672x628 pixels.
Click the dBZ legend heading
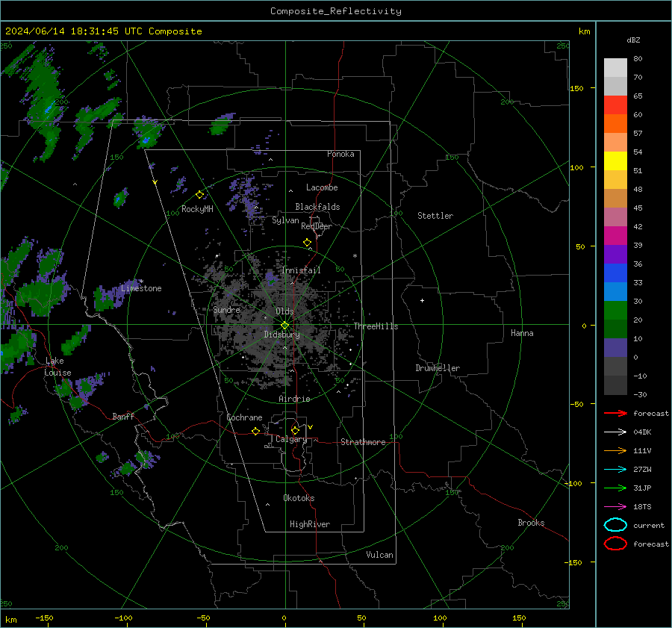633,40
